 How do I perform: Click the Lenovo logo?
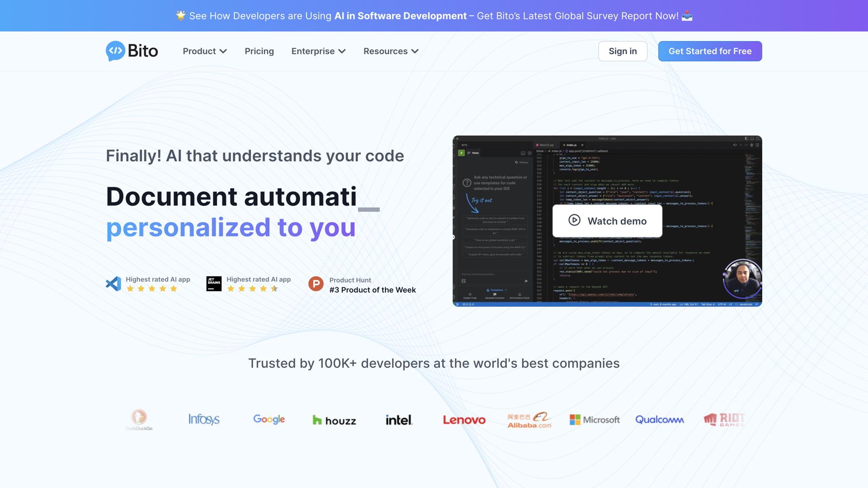tap(464, 420)
